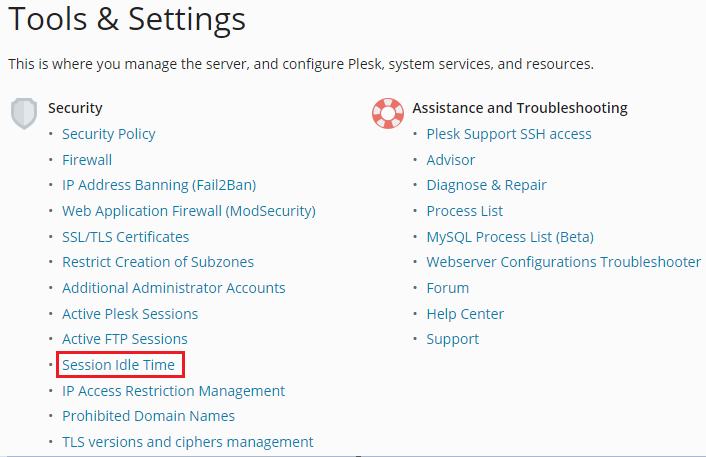Open Additional Administrator Accounts

(173, 288)
